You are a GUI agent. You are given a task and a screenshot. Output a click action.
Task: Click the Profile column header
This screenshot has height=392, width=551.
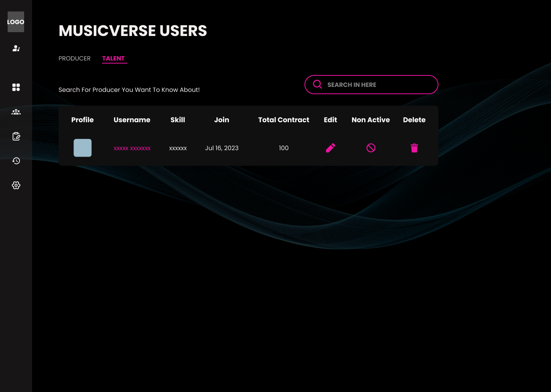coord(83,120)
